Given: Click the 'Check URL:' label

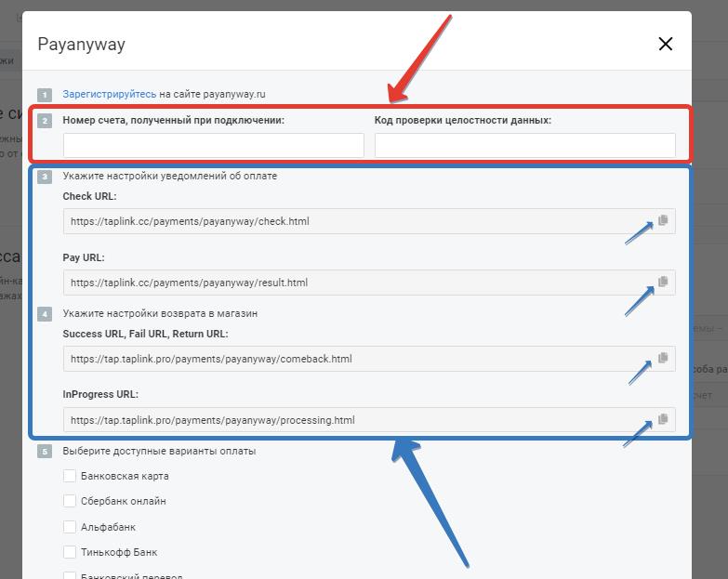Looking at the screenshot, I should click(89, 196).
